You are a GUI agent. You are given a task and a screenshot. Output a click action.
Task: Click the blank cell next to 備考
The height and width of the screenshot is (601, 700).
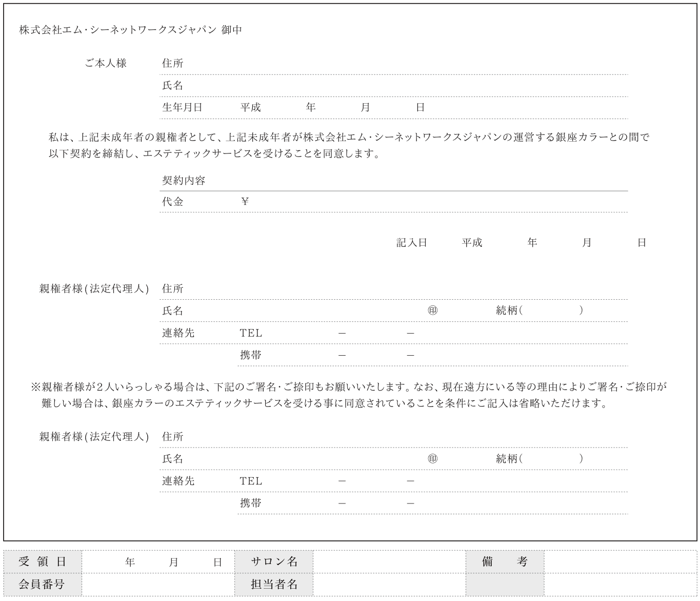[x=621, y=561]
